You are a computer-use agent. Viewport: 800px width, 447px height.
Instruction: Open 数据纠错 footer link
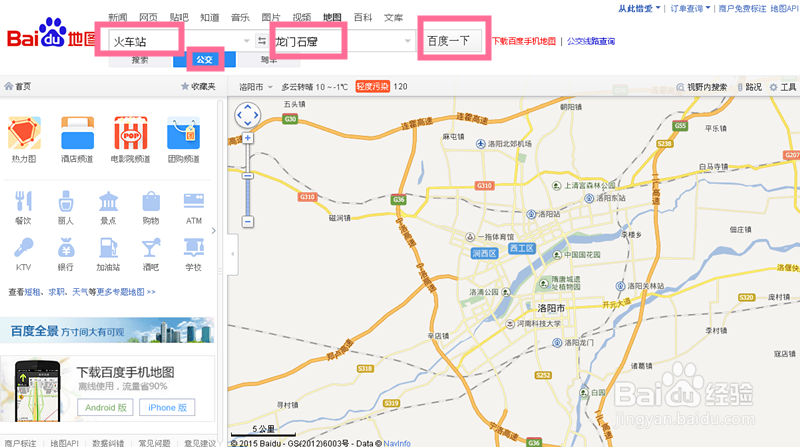[x=108, y=443]
